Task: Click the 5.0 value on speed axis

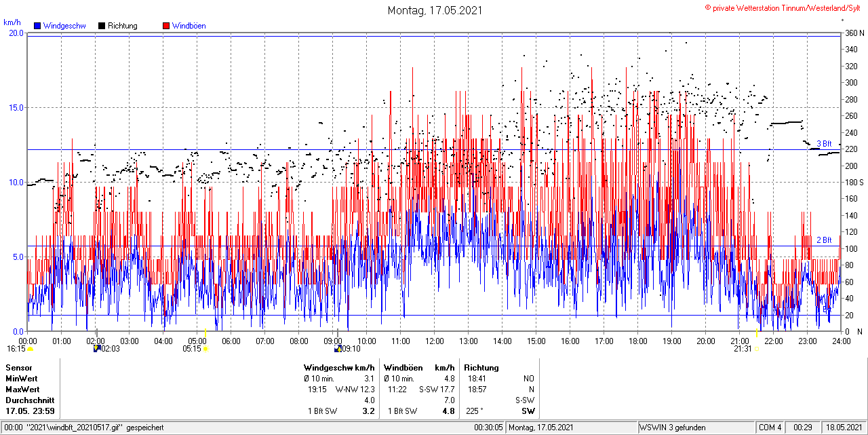Action: pos(17,257)
